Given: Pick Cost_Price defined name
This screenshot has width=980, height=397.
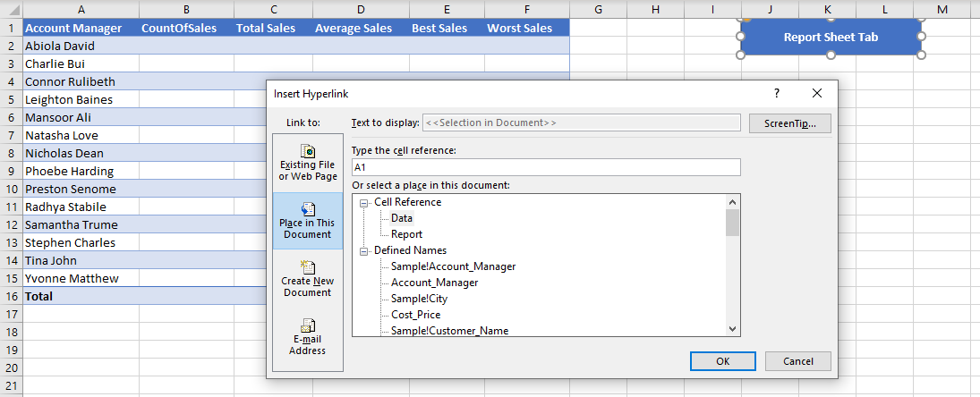Looking at the screenshot, I should pos(415,315).
